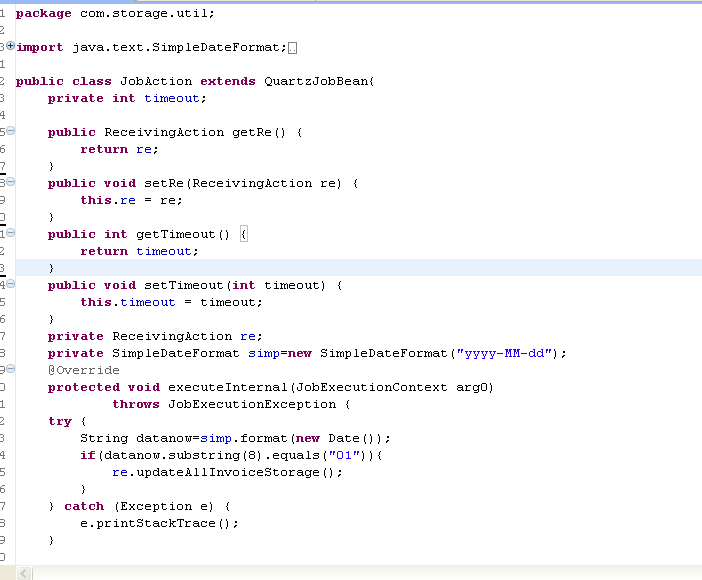Click the folded-region box after the import line
The image size is (702, 580).
[292, 48]
